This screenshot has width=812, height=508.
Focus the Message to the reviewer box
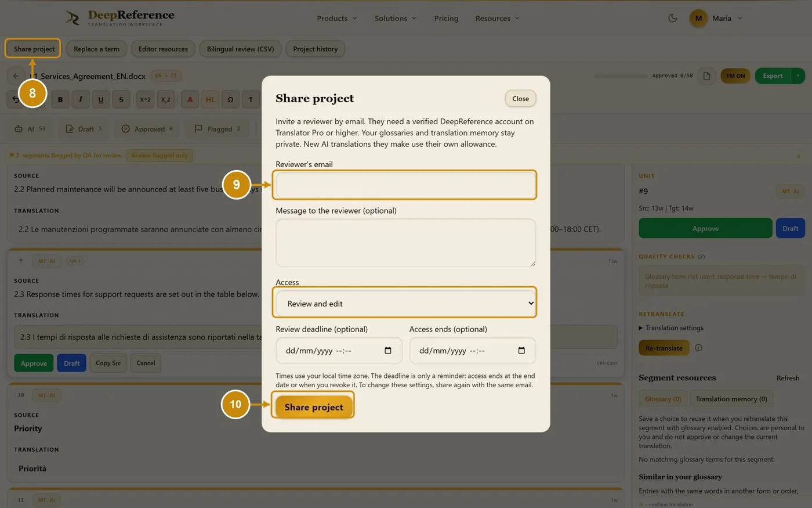click(x=405, y=243)
